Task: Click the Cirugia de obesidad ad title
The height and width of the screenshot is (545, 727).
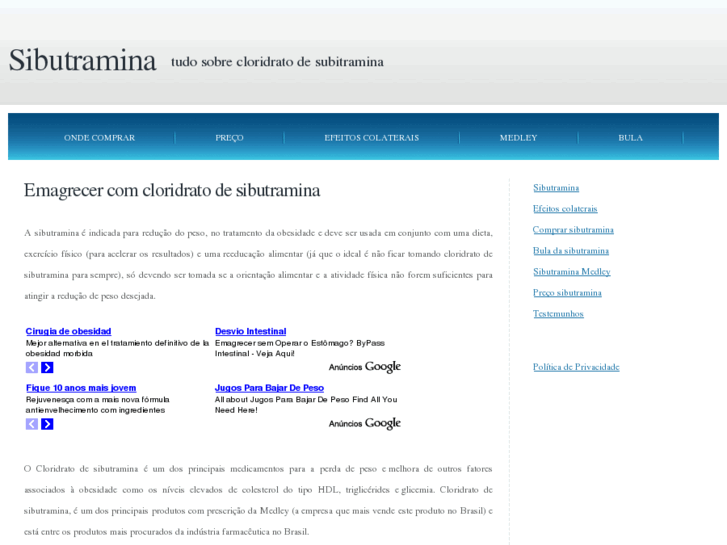Action: [x=68, y=331]
